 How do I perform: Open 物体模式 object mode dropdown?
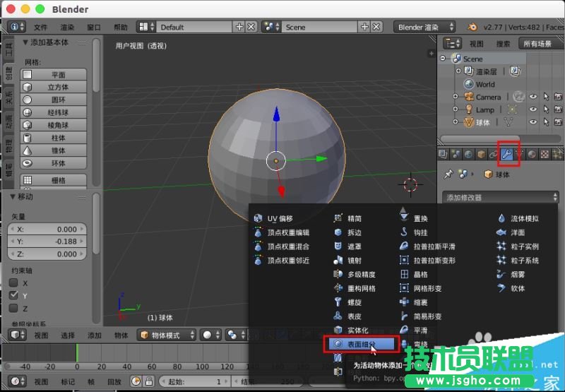tap(167, 335)
